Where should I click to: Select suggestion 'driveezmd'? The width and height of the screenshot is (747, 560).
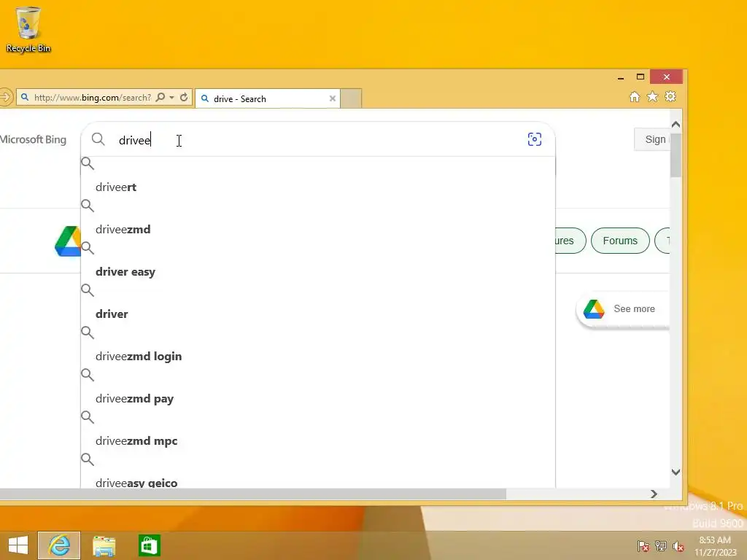[318, 230]
